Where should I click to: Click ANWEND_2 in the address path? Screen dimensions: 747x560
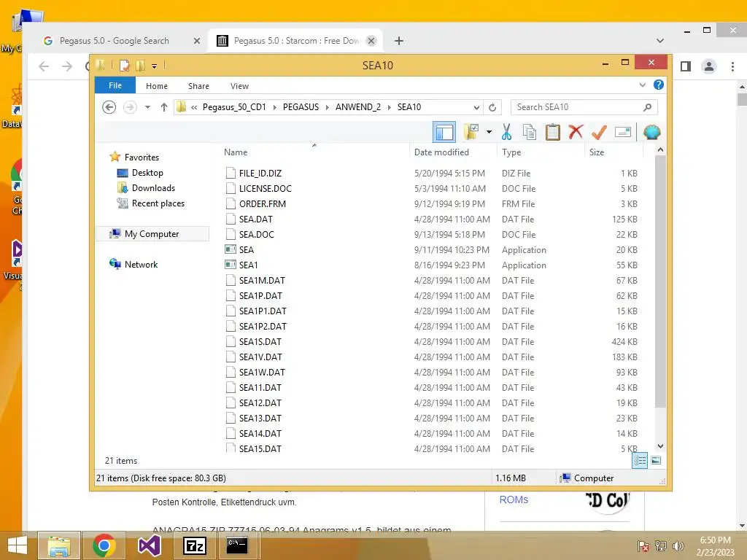tap(357, 107)
